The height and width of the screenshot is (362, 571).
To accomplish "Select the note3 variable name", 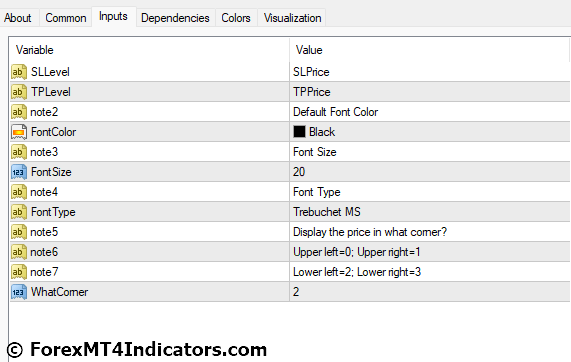I will point(44,152).
